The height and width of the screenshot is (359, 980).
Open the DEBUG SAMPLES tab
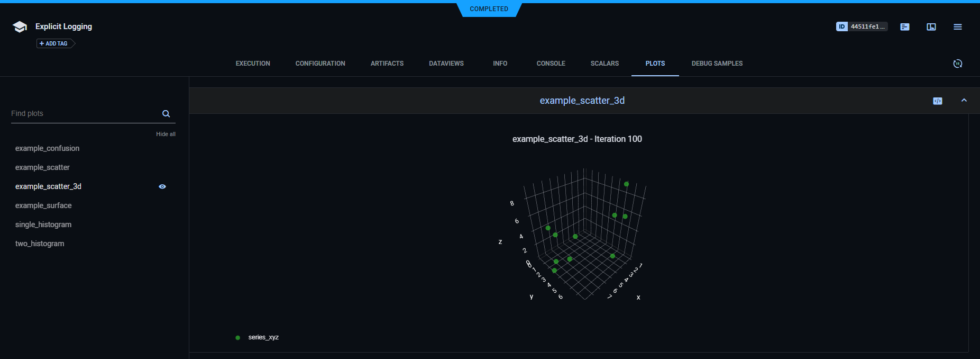click(717, 64)
